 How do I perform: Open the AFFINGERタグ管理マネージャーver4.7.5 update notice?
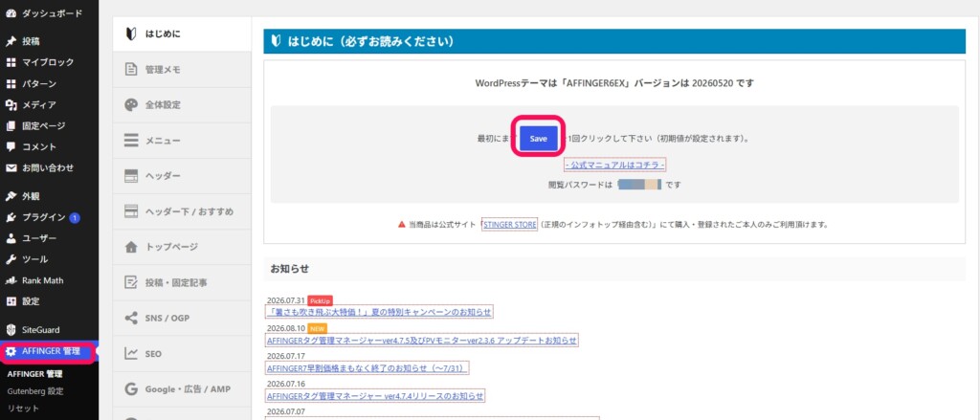[x=422, y=341]
